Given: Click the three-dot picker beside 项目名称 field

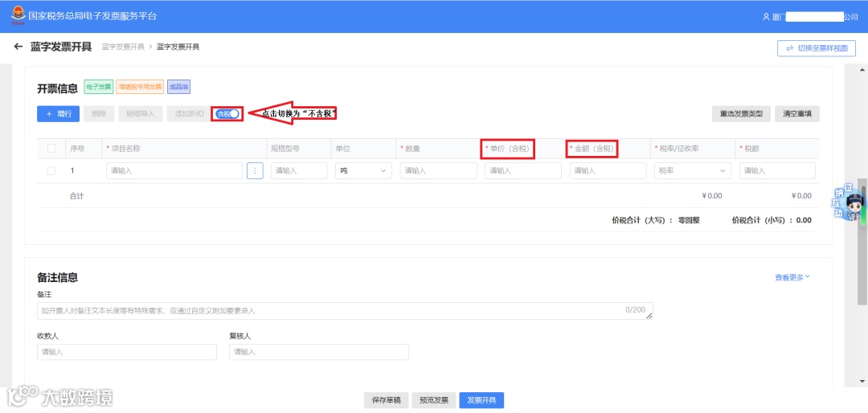Looking at the screenshot, I should coord(255,171).
